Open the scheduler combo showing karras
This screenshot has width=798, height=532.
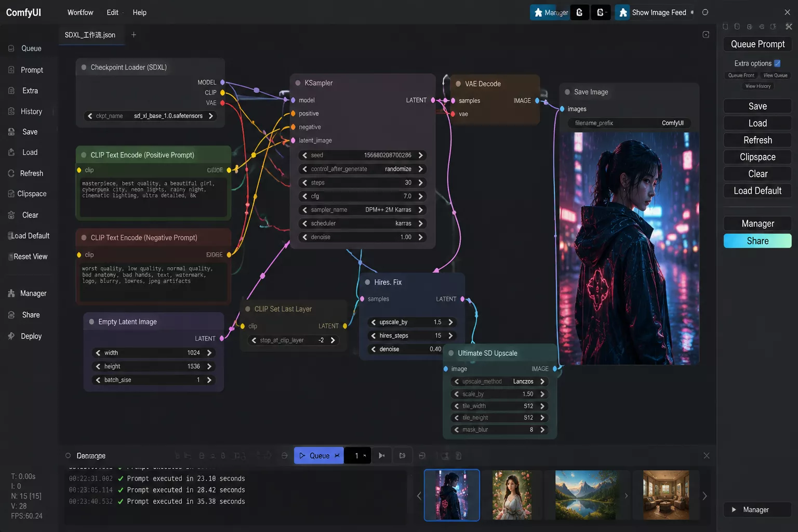click(x=363, y=223)
